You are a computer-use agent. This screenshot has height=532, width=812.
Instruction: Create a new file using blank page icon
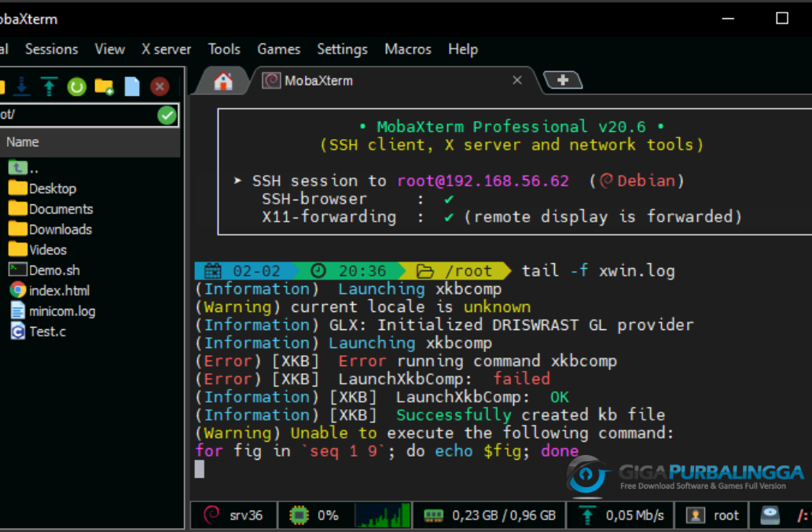(x=132, y=86)
